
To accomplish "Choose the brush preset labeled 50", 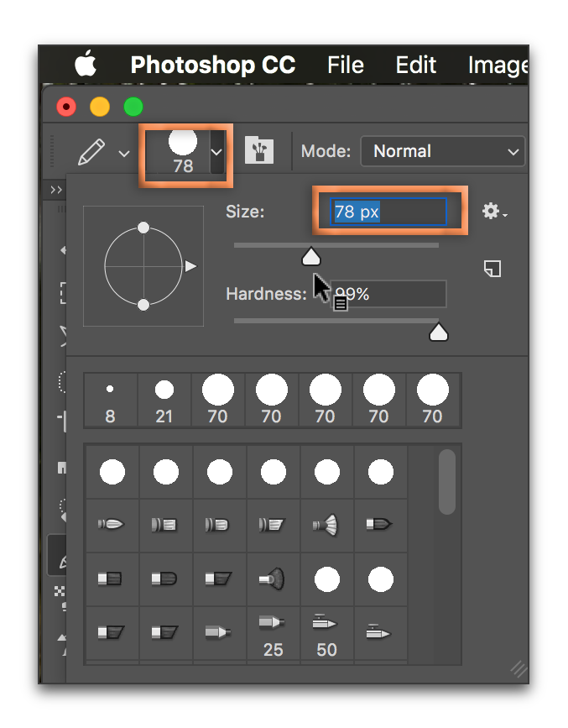I will coord(326,631).
